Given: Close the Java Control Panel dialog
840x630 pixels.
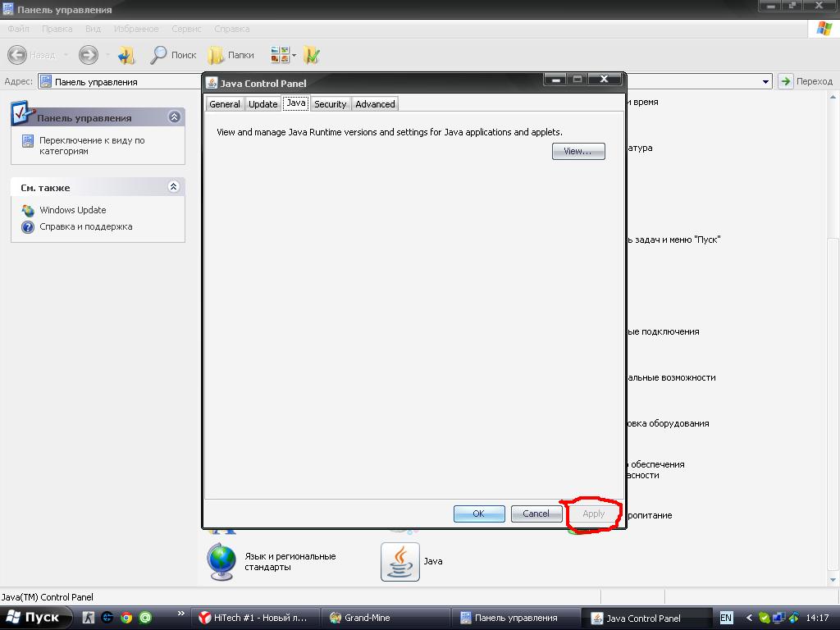Looking at the screenshot, I should click(x=605, y=80).
